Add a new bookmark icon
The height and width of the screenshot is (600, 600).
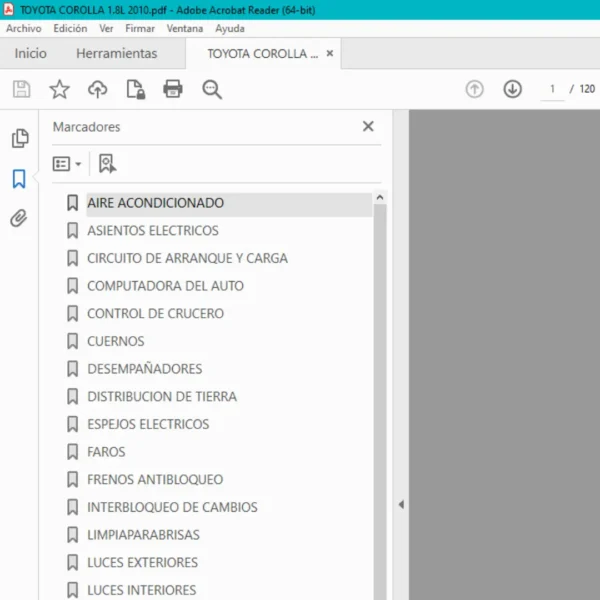(107, 164)
